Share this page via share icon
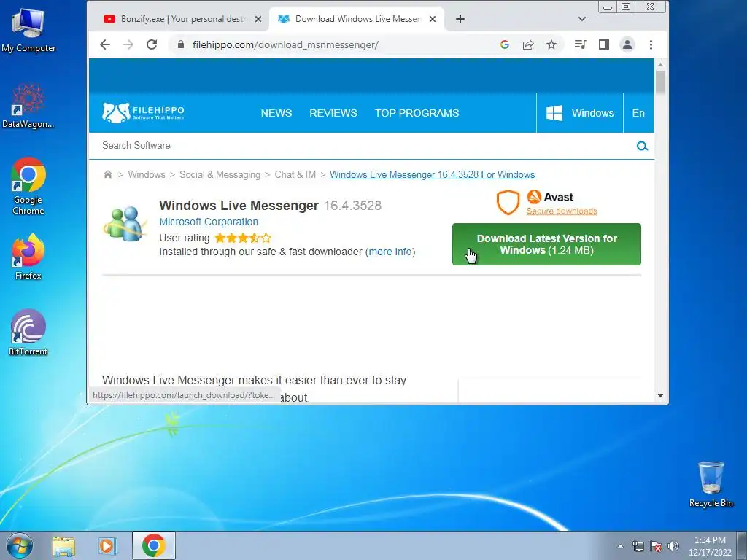 coord(528,44)
